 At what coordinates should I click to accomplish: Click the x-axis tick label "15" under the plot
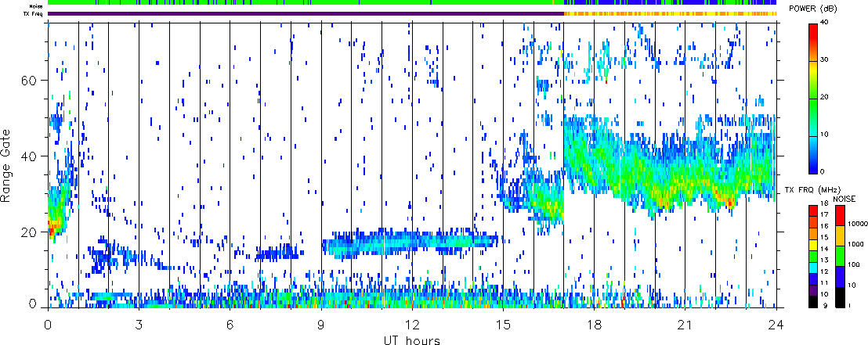pos(503,324)
